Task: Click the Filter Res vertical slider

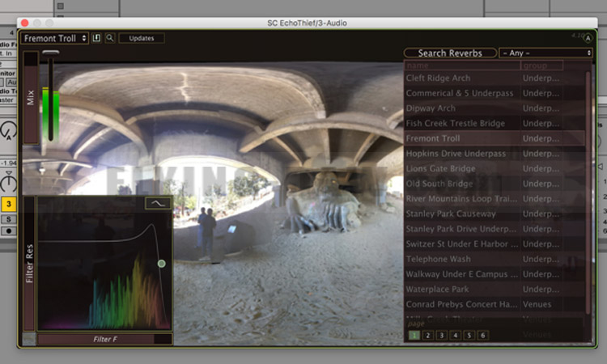Action: 29,263
